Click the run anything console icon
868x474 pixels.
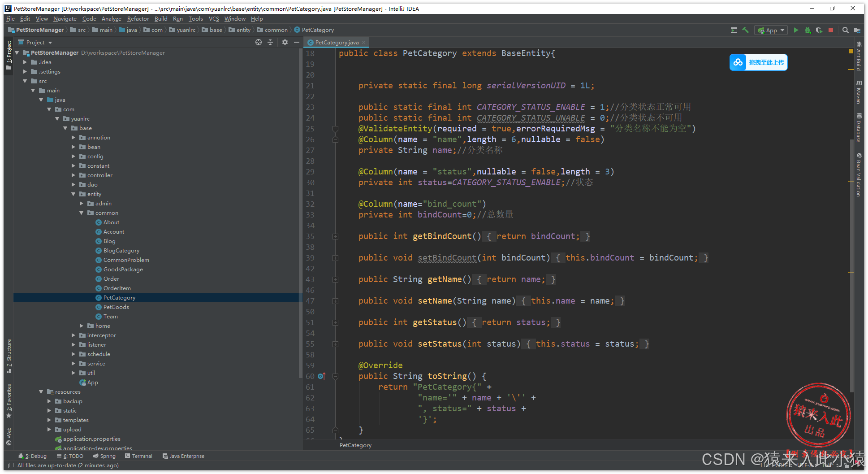click(734, 30)
